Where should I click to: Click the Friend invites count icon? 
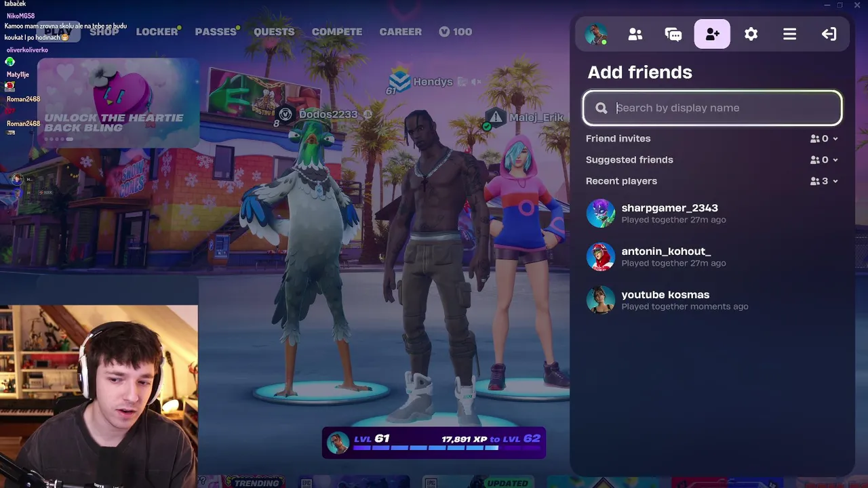(x=814, y=138)
